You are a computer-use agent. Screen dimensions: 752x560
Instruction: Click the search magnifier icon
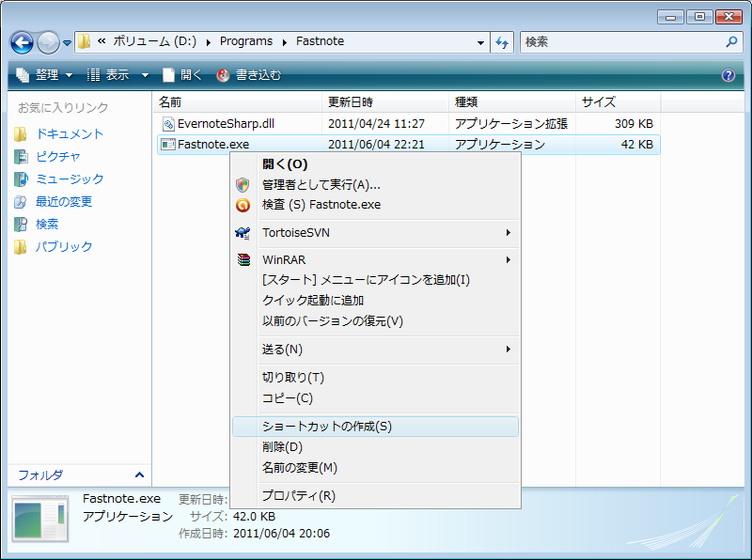tap(732, 42)
